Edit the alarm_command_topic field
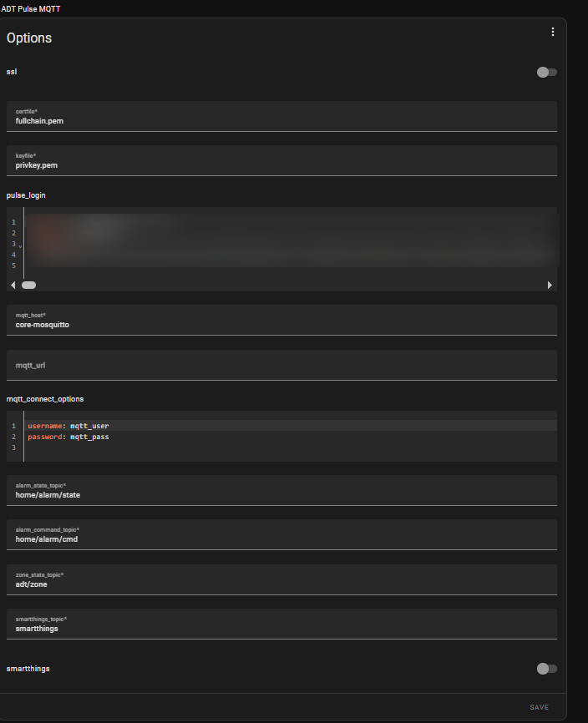The width and height of the screenshot is (588, 723). point(281,535)
